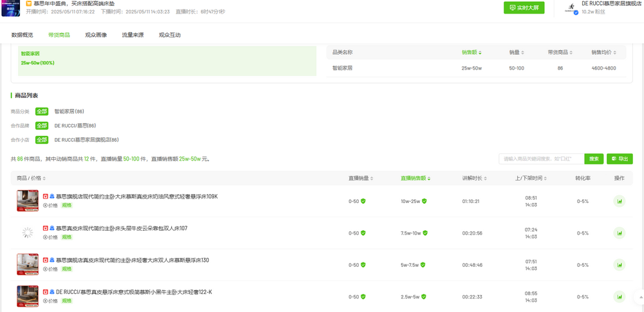The height and width of the screenshot is (312, 644).
Task: Click DE RUCCI shop avatar logo
Action: [572, 8]
